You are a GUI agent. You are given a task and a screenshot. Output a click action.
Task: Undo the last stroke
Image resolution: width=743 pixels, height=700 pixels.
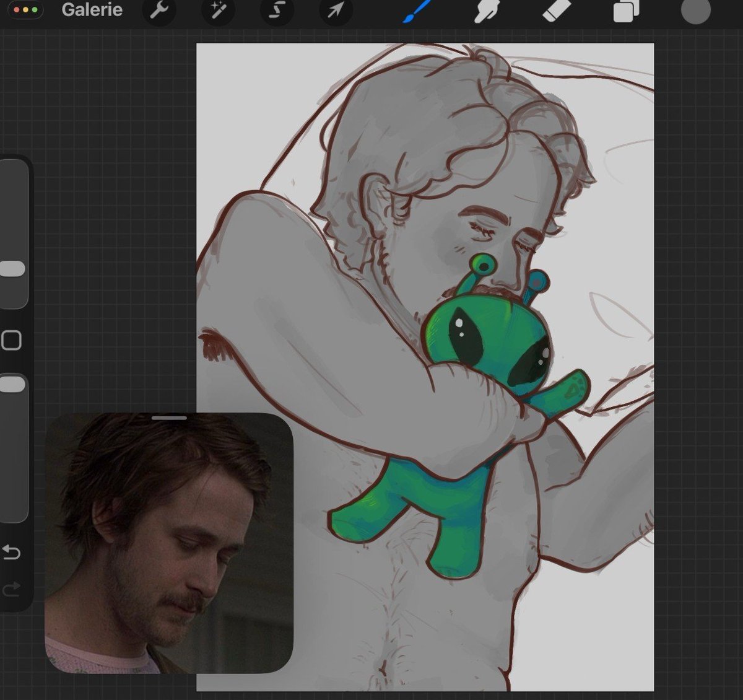(x=11, y=551)
